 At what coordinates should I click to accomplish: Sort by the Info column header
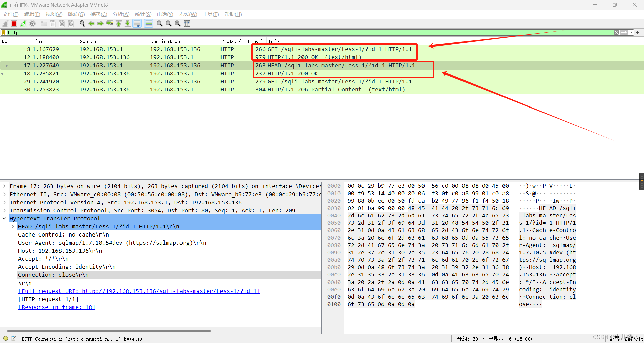click(455, 41)
